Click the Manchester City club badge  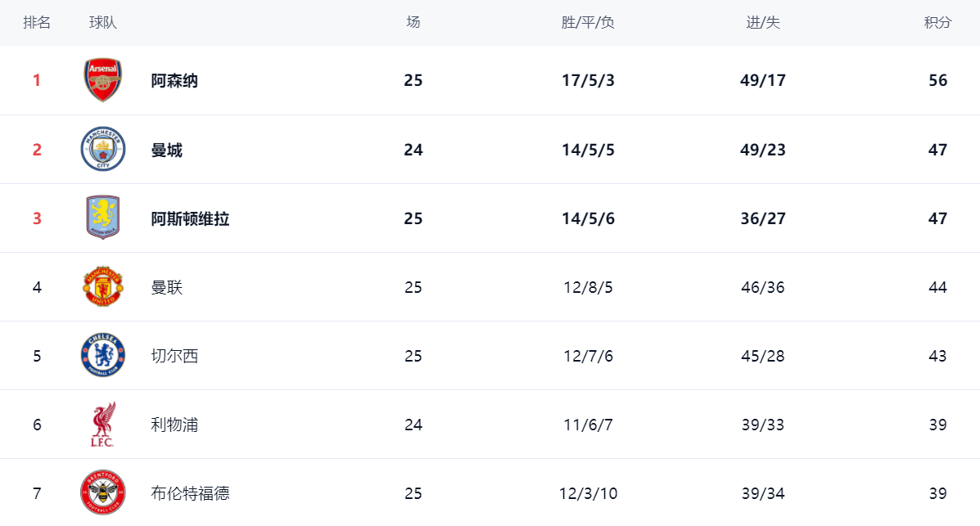tap(103, 150)
